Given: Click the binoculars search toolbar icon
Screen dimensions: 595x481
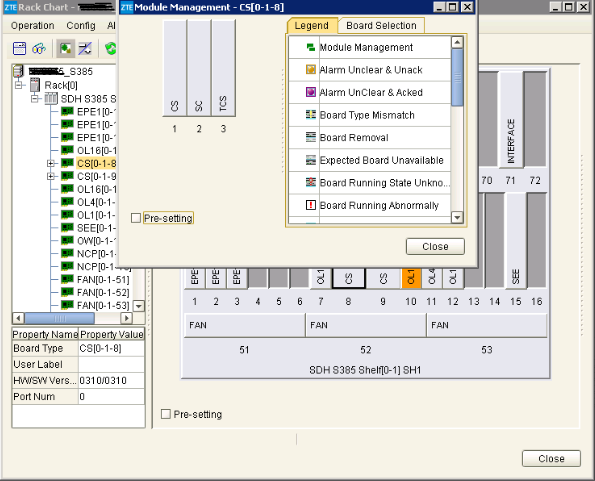Looking at the screenshot, I should [39, 49].
